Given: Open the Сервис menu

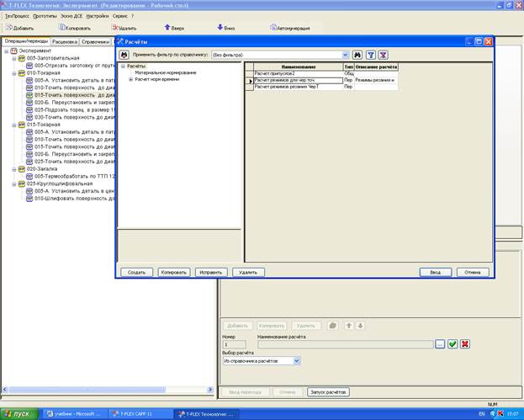Looking at the screenshot, I should (x=120, y=16).
